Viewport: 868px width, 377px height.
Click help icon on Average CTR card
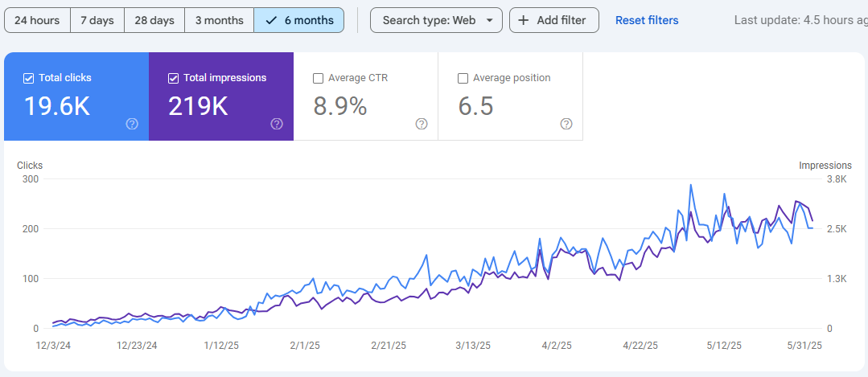[422, 124]
